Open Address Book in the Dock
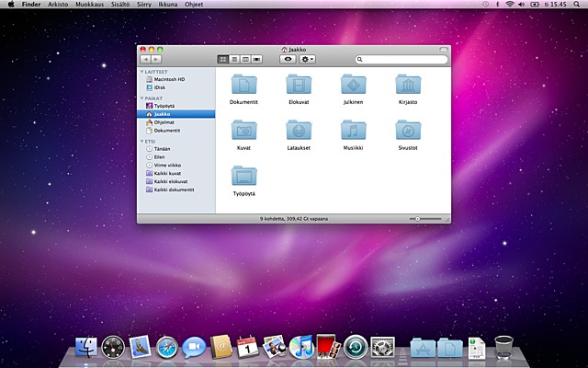Screen dimensions: 588x368 click(220, 347)
